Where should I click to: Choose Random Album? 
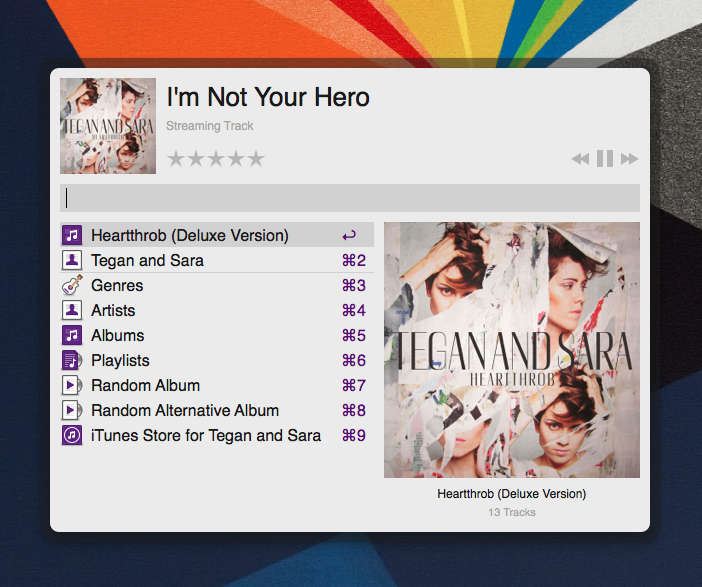[217, 385]
